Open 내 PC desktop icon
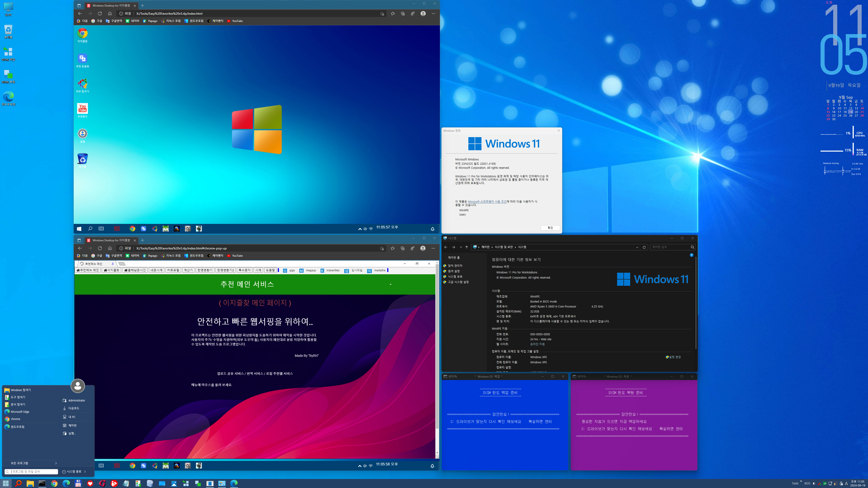This screenshot has width=868, height=488. point(8,9)
